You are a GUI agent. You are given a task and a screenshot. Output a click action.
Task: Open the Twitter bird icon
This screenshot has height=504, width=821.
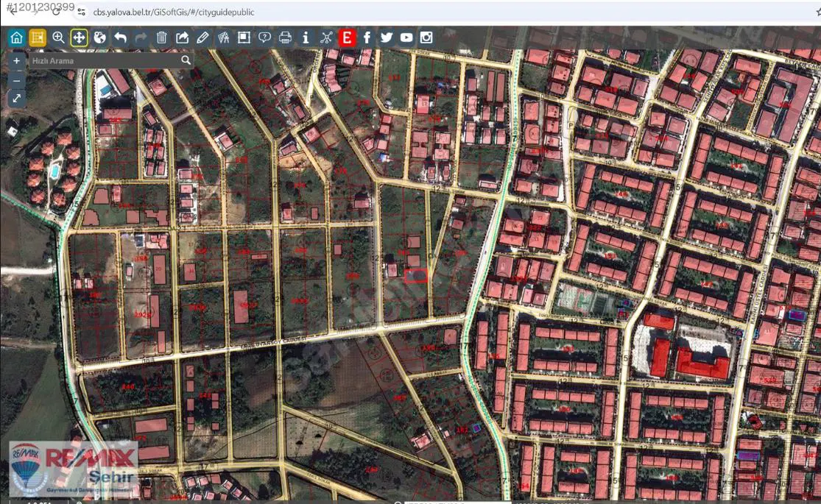click(387, 38)
